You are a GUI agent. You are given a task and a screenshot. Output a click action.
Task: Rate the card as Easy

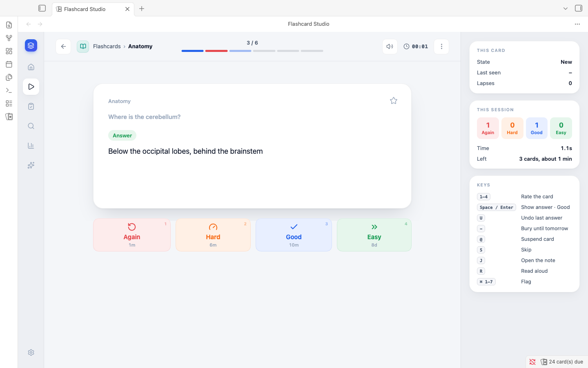pos(374,235)
